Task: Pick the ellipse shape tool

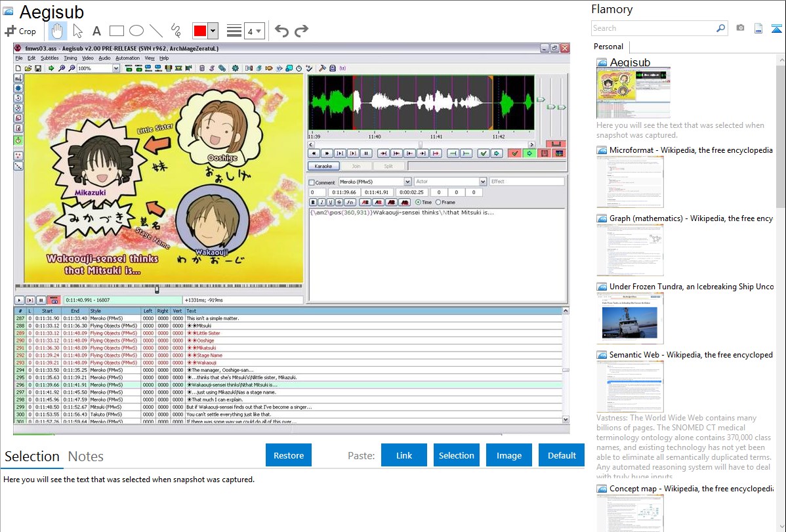Action: [136, 31]
